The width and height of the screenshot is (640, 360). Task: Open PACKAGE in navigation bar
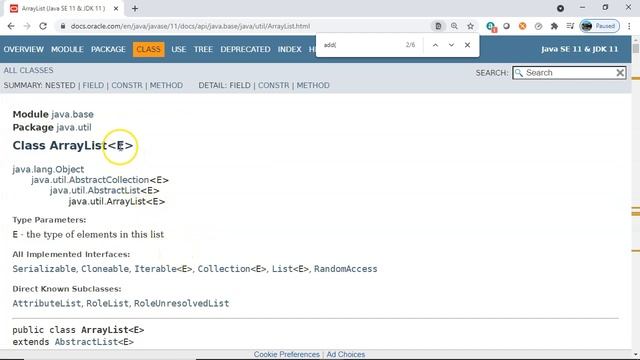(x=108, y=49)
